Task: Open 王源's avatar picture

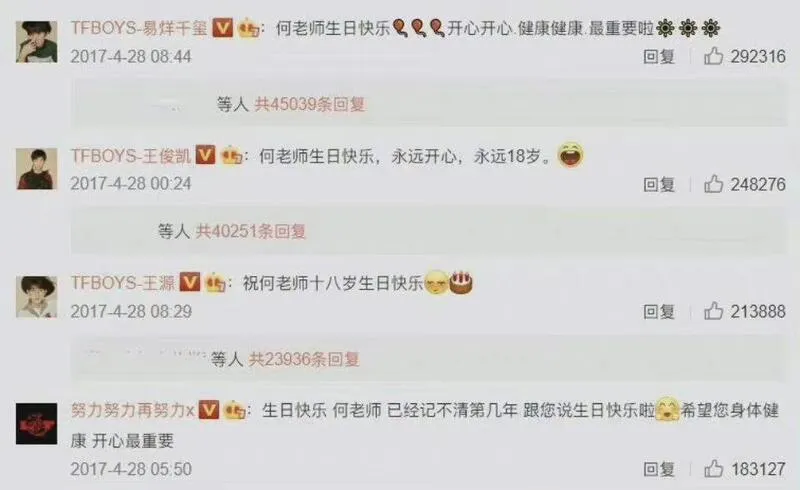Action: coord(36,297)
